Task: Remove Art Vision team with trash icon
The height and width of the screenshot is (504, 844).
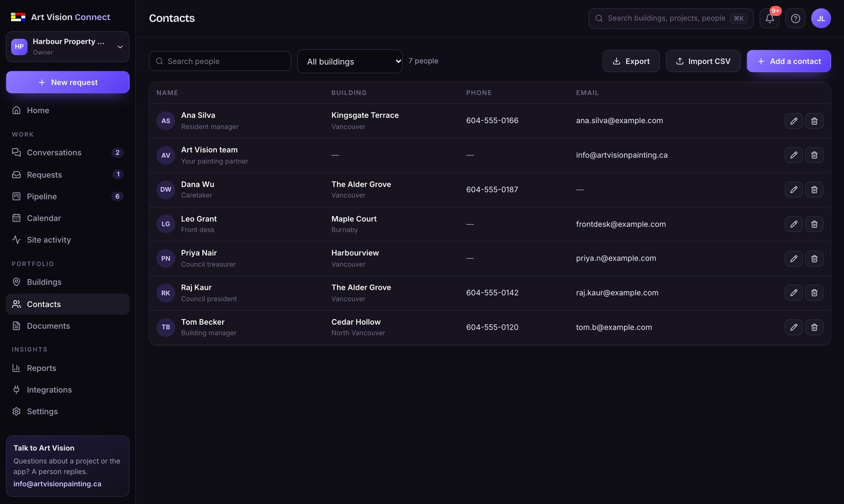Action: [814, 155]
